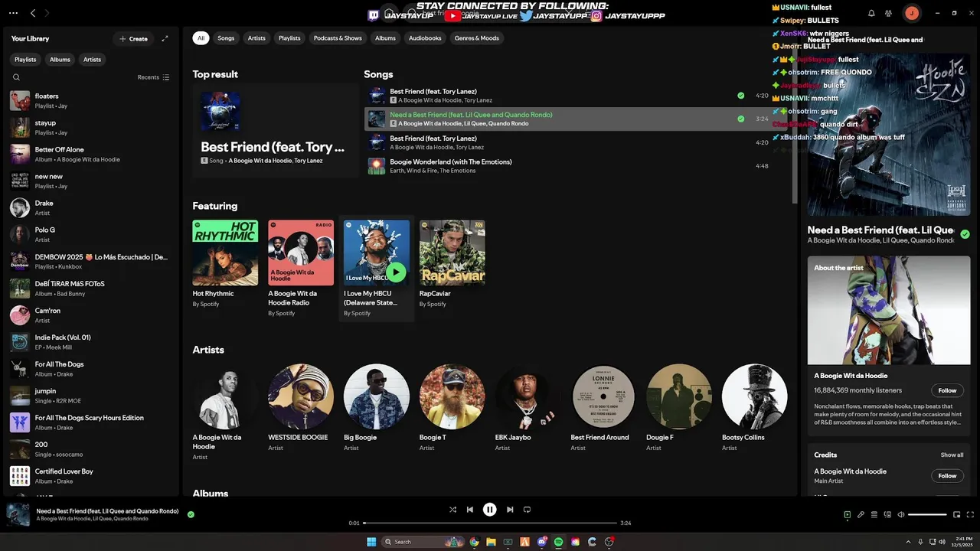Mute the Spotify volume speaker icon
Image resolution: width=980 pixels, height=551 pixels.
point(901,514)
